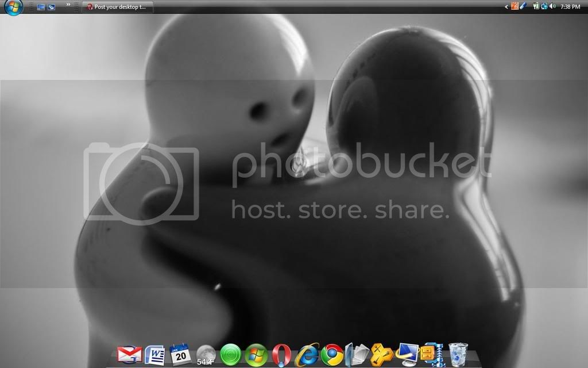Switch to 'Post your desktop t...' taskbar button
This screenshot has width=588, height=368.
(x=117, y=7)
